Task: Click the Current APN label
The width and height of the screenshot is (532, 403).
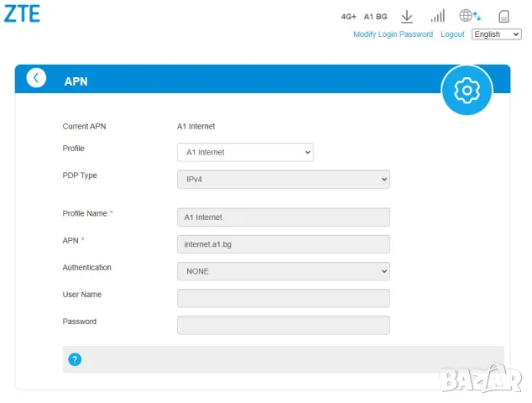Action: click(x=84, y=126)
